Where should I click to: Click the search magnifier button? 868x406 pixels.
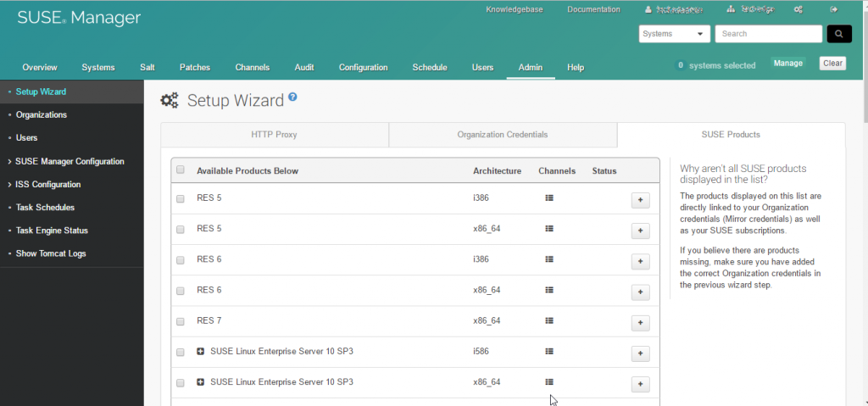(x=838, y=34)
